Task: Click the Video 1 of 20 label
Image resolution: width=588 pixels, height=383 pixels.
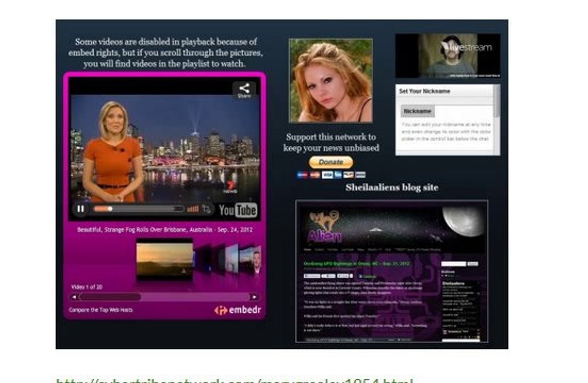Action: pos(87,287)
